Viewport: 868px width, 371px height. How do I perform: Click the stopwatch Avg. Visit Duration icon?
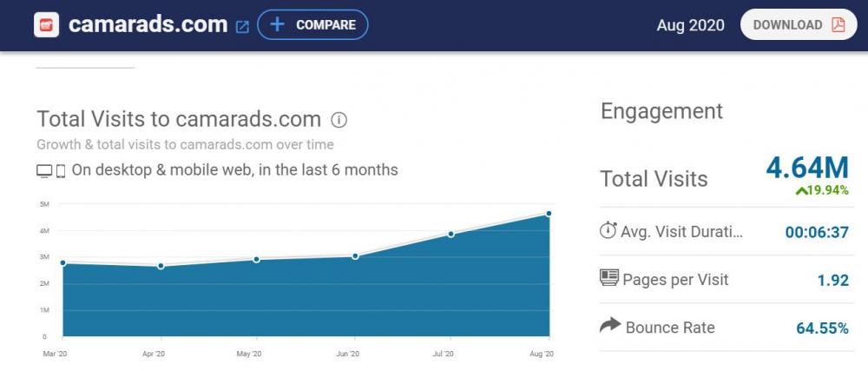tap(608, 231)
